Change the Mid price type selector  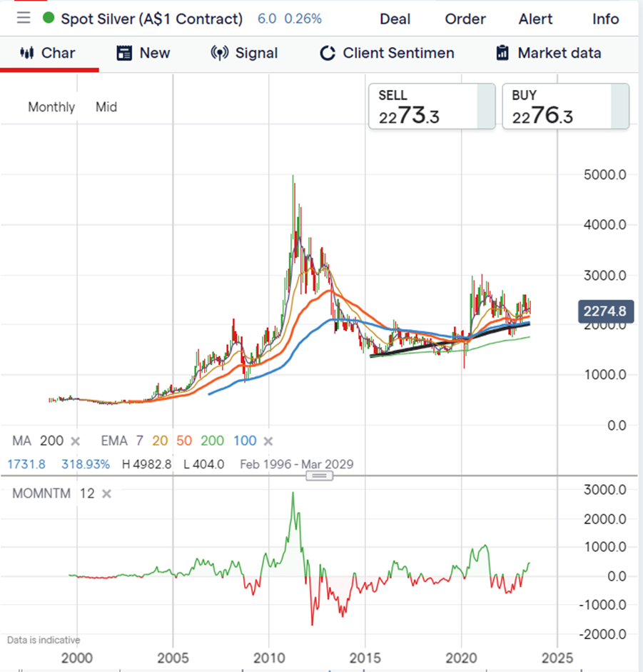click(106, 106)
